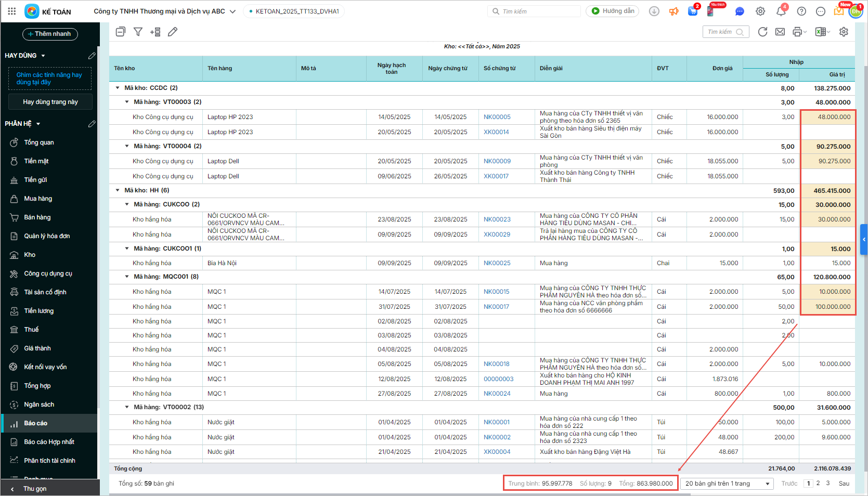Collapse the Mã hàng: MQC001 group
The width and height of the screenshot is (868, 496).
(127, 277)
